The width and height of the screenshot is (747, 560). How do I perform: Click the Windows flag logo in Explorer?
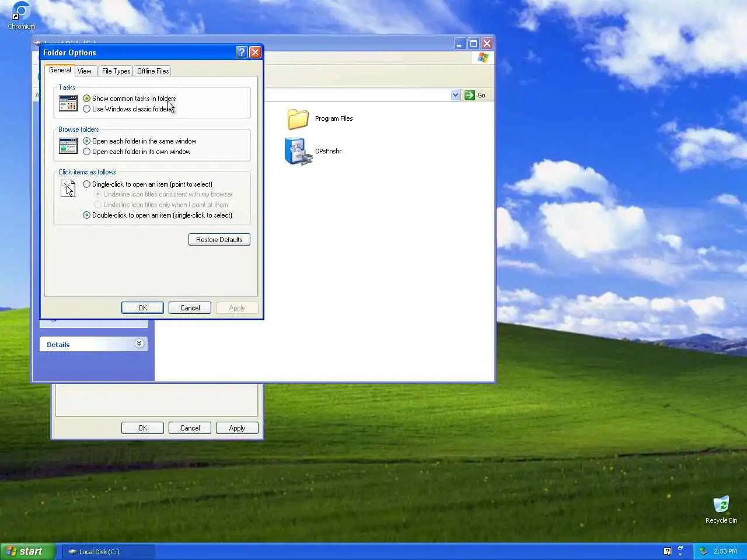[483, 58]
